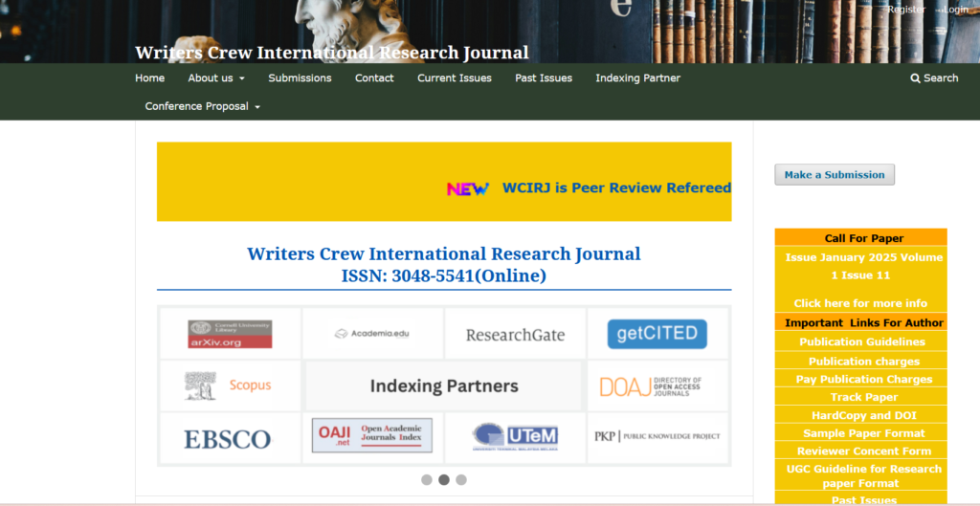Click the Call For Paper heading
Screen dimensions: 980x506
click(x=864, y=238)
